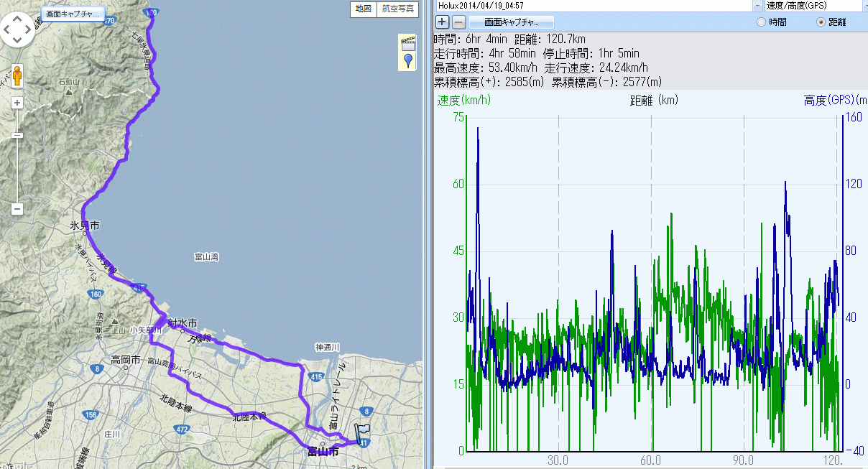Zoom in the map with plus button

tap(18, 103)
